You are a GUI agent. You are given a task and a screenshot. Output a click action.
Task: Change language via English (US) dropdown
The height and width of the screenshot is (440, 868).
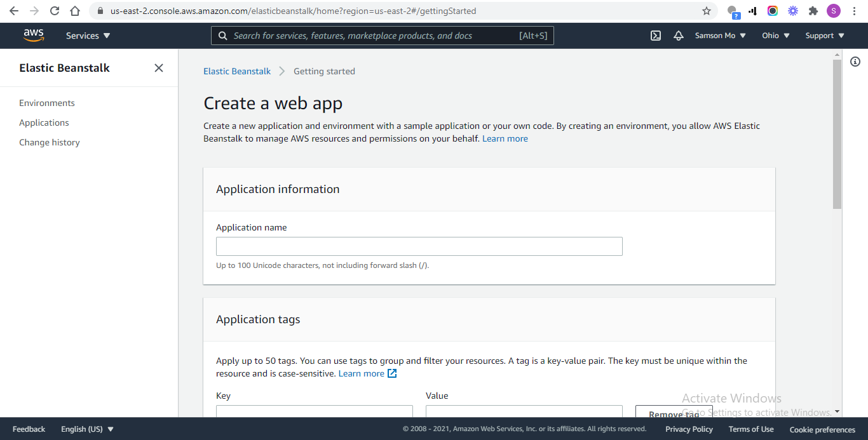point(87,429)
